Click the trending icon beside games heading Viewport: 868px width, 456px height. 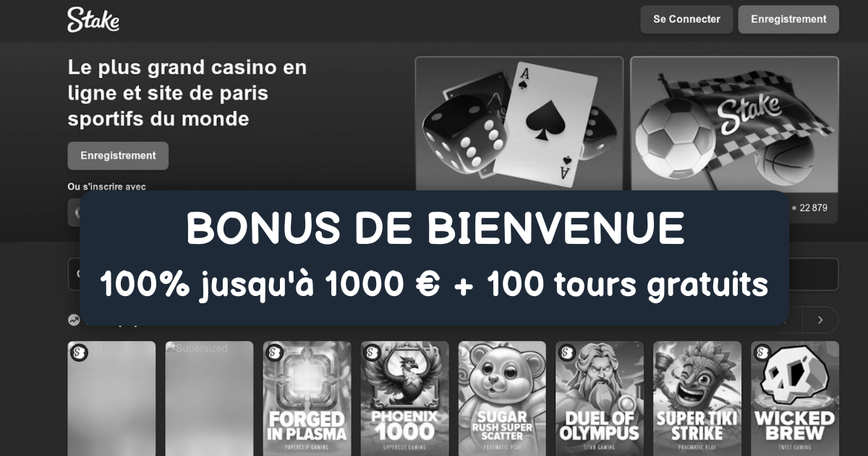(x=74, y=320)
